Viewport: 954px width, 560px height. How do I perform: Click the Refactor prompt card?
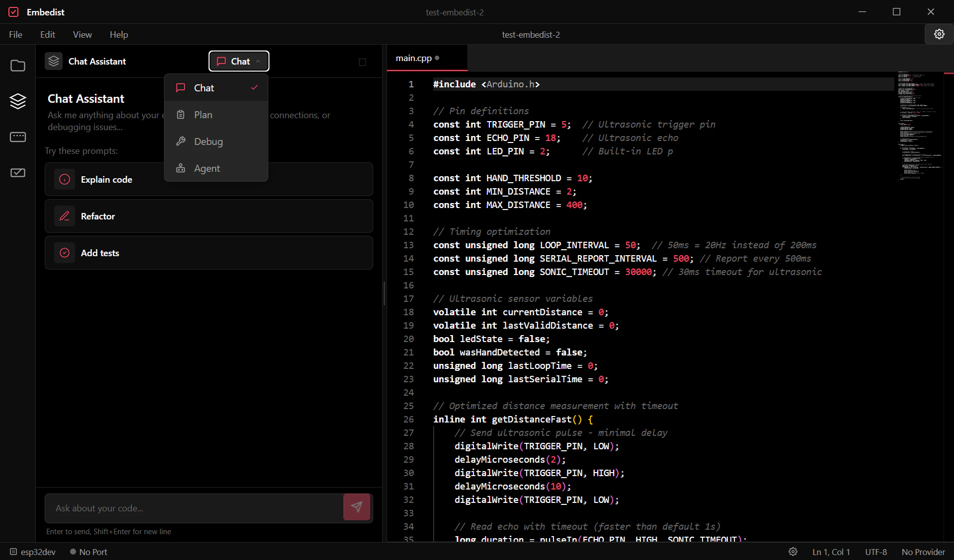[208, 216]
